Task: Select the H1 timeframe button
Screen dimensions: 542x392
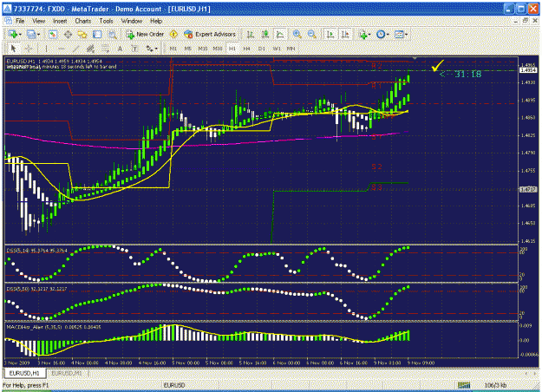Action: (232, 49)
